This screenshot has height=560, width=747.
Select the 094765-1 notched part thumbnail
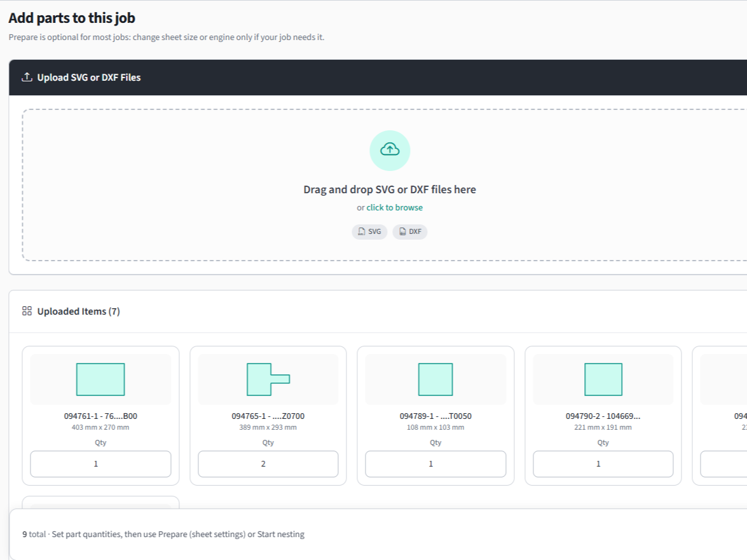point(268,379)
